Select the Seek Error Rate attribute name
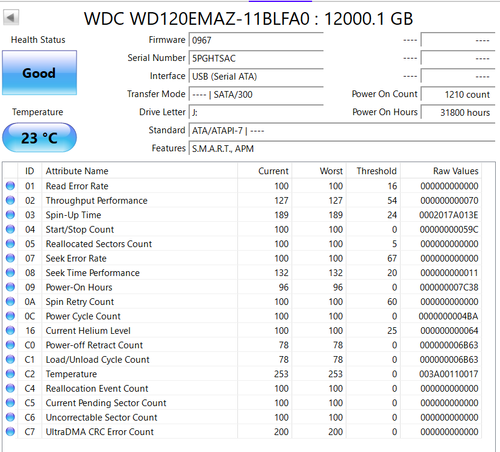The image size is (500, 452). click(76, 258)
